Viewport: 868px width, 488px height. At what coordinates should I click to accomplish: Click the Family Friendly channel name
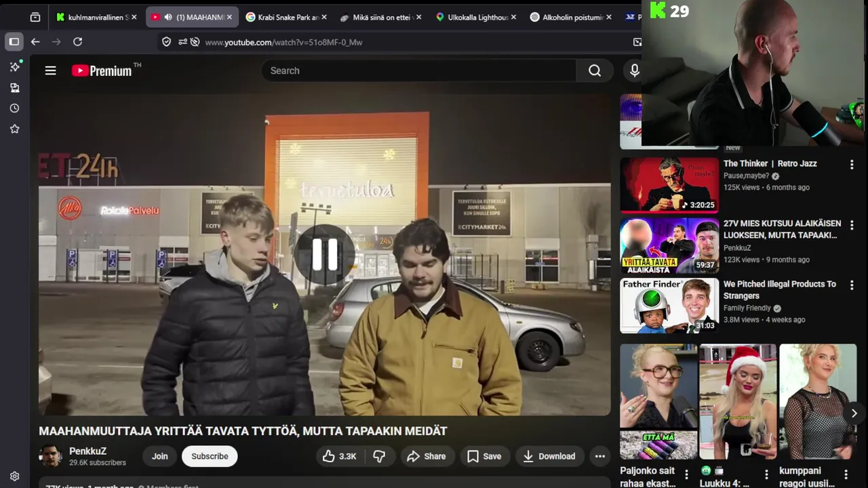[747, 308]
